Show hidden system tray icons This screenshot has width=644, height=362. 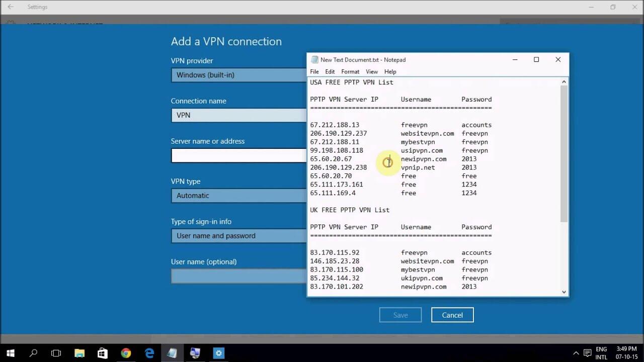[576, 353]
